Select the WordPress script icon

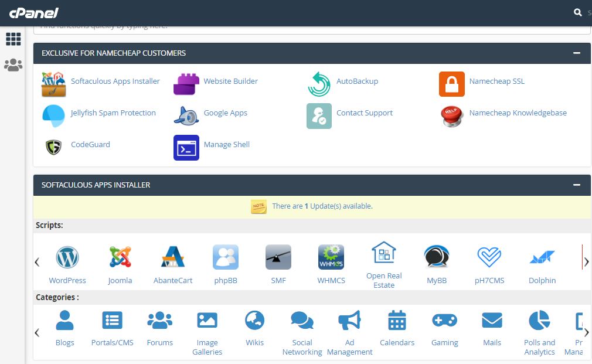[67, 257]
